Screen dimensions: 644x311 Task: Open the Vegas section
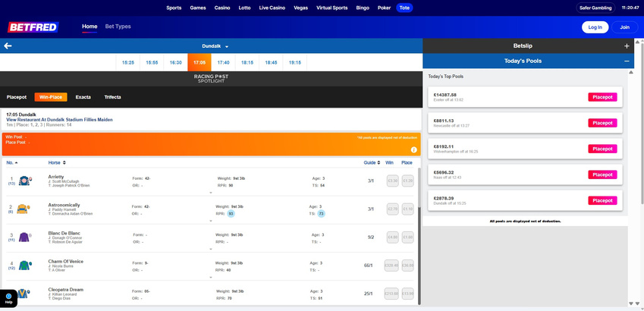300,8
